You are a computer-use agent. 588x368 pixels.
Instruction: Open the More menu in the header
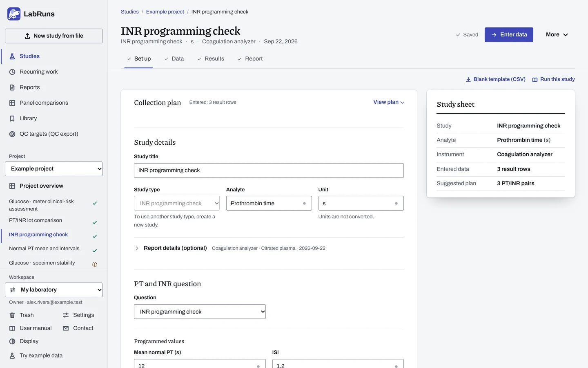tap(557, 35)
